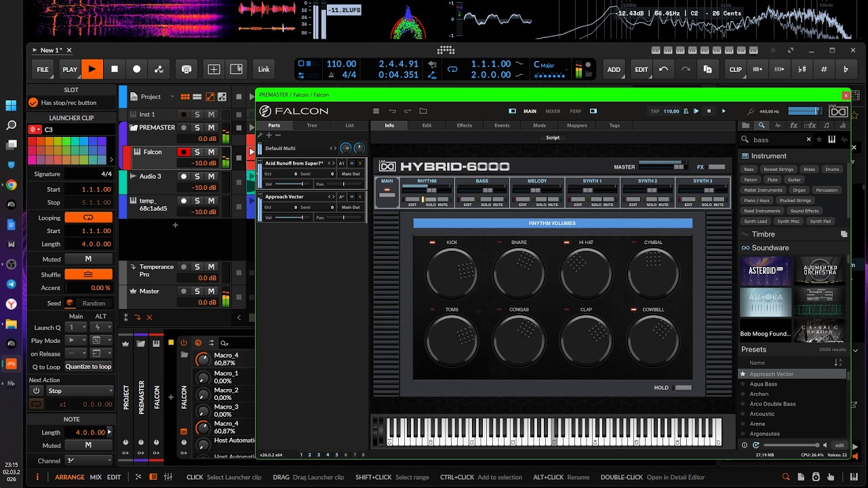Toggle the KICK enable LED
868x488 pixels.
433,242
